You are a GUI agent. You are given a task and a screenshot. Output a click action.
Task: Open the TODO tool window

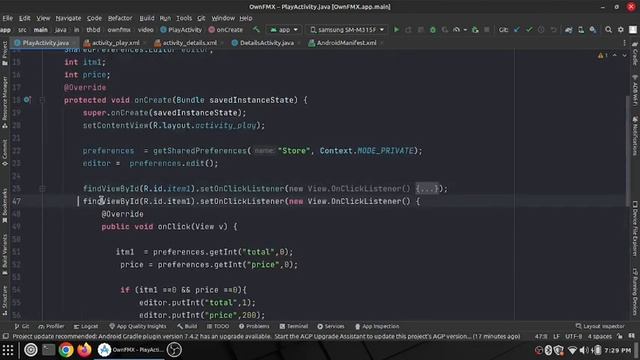coord(218,326)
